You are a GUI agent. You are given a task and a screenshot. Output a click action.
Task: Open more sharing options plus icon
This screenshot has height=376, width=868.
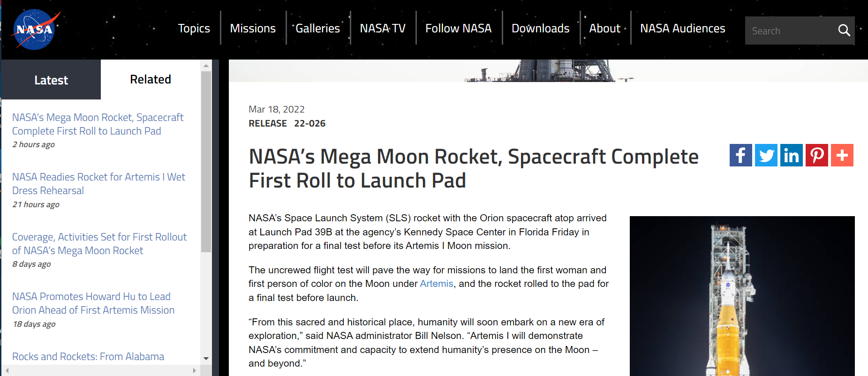tap(842, 155)
